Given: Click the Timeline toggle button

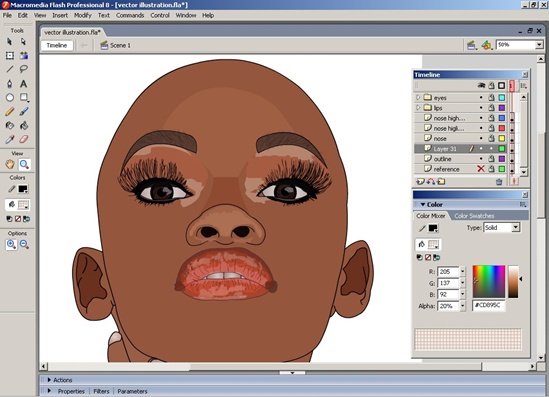Looking at the screenshot, I should (57, 46).
